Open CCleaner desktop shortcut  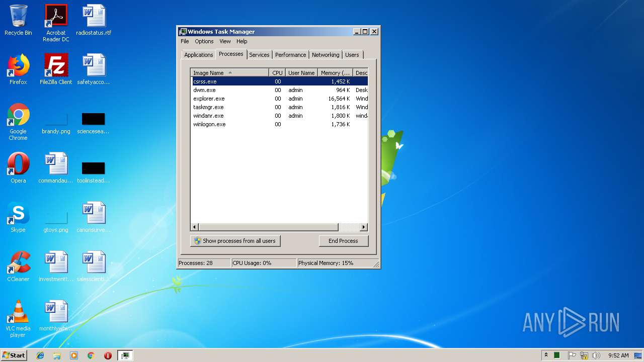(18, 266)
